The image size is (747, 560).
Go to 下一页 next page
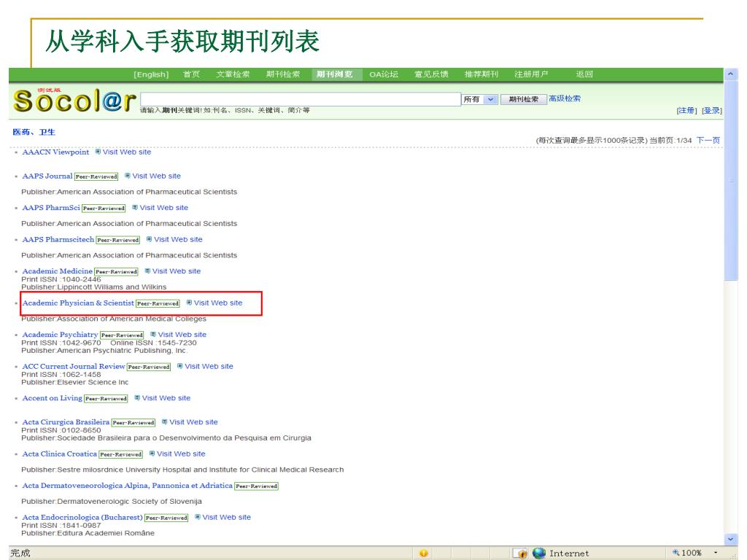(708, 140)
